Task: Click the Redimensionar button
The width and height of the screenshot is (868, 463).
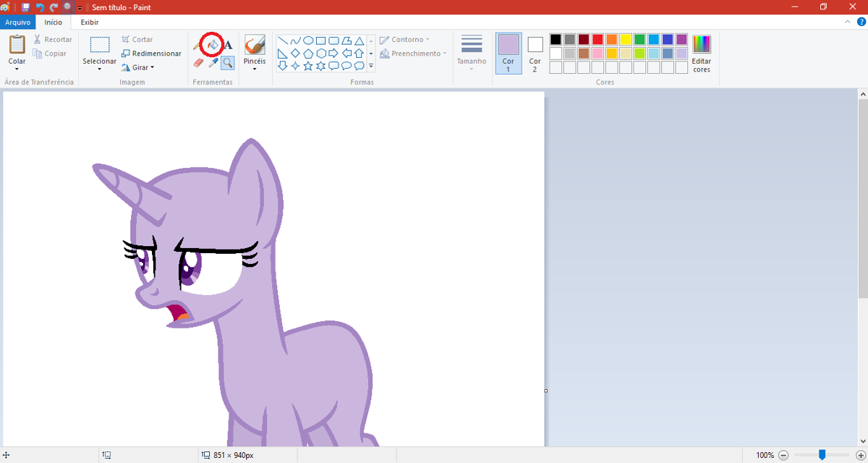Action: coord(151,53)
